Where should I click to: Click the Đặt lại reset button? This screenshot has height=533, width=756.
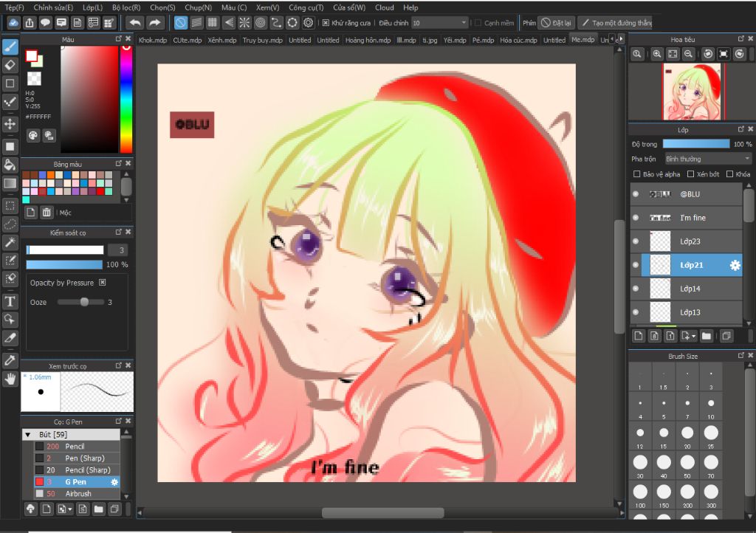[556, 23]
